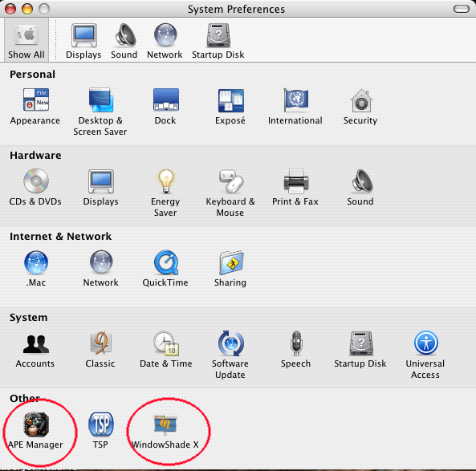Click Startup Disk in the toolbar

pyautogui.click(x=218, y=41)
